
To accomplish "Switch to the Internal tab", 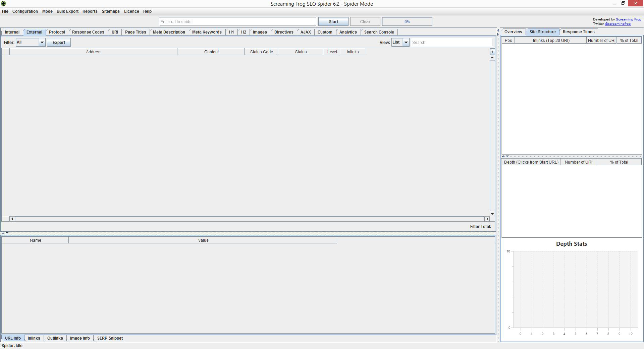I will [12, 32].
